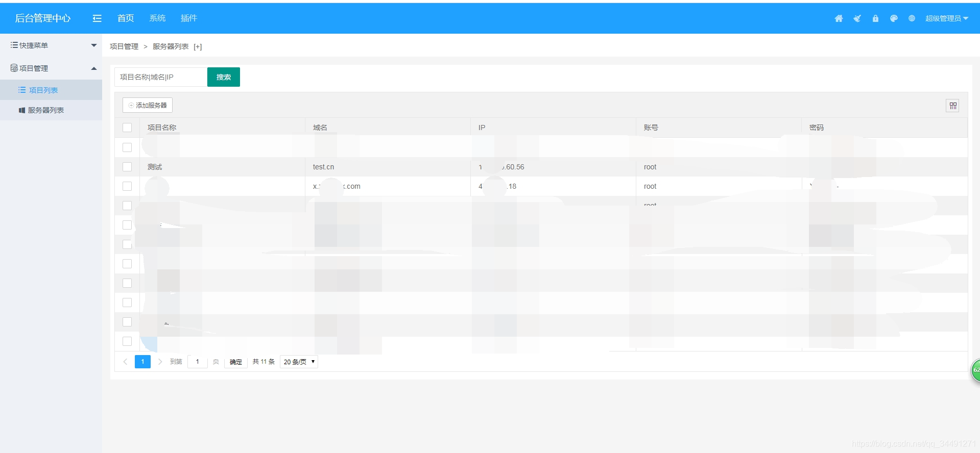Screen dimensions: 980x453
Task: Click the 搜索 search button
Action: tap(224, 77)
